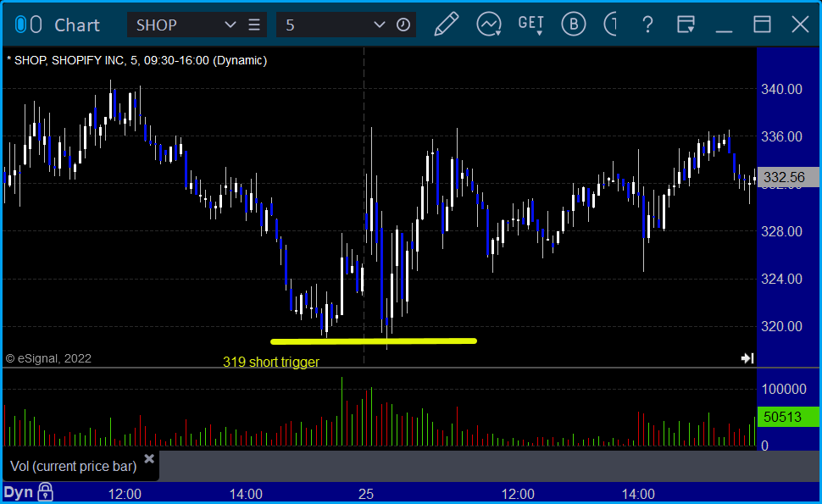Close the Vol study label
Screen dimensions: 822x504
tap(149, 459)
